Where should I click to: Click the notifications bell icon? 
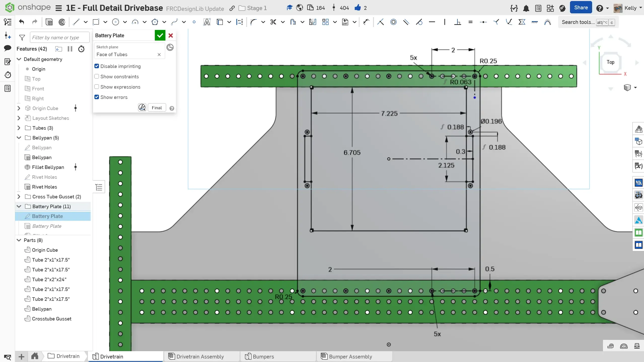pyautogui.click(x=526, y=8)
